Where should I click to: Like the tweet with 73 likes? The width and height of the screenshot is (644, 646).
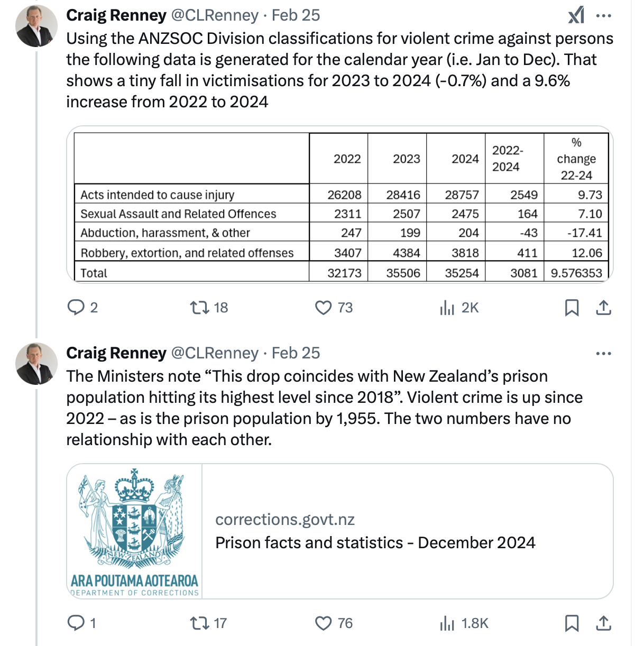coord(323,307)
